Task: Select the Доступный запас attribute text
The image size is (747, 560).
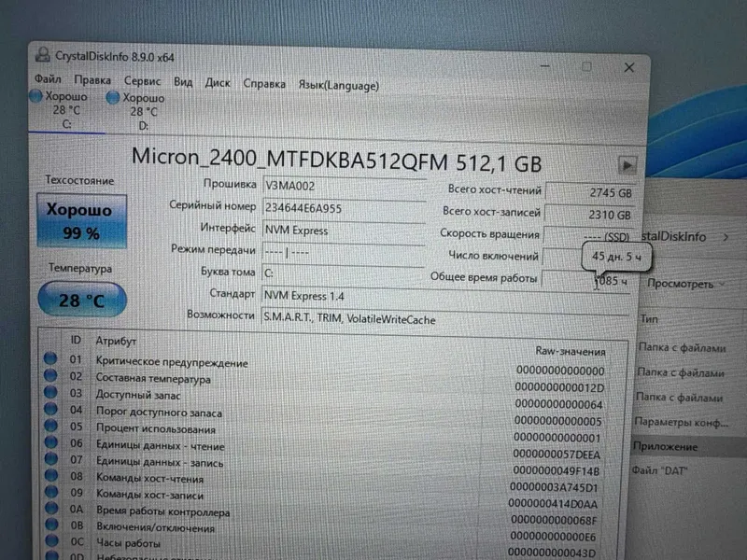Action: (138, 395)
